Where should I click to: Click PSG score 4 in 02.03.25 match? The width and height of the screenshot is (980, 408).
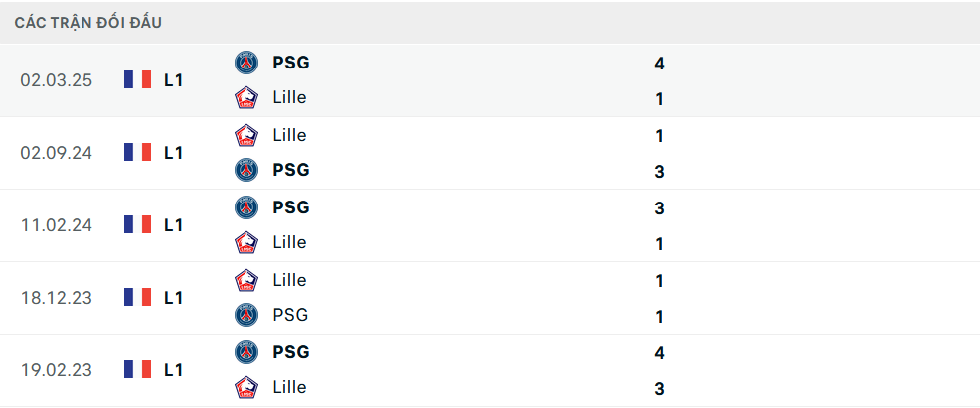[659, 64]
